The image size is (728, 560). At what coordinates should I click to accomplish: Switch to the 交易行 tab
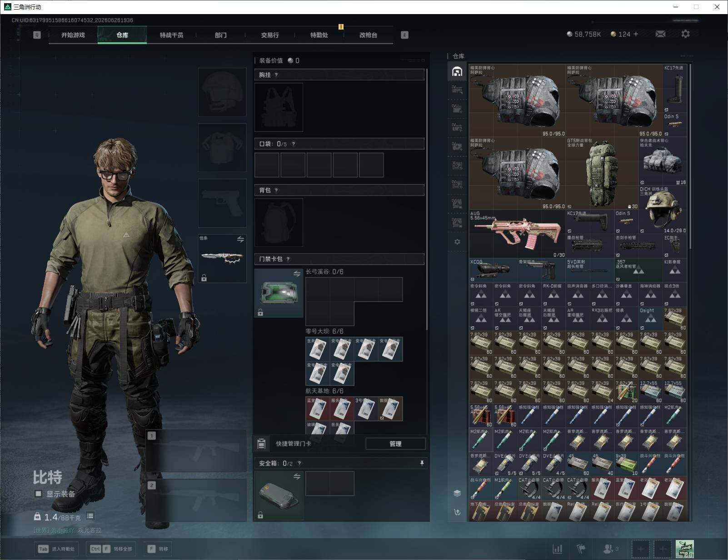point(269,35)
